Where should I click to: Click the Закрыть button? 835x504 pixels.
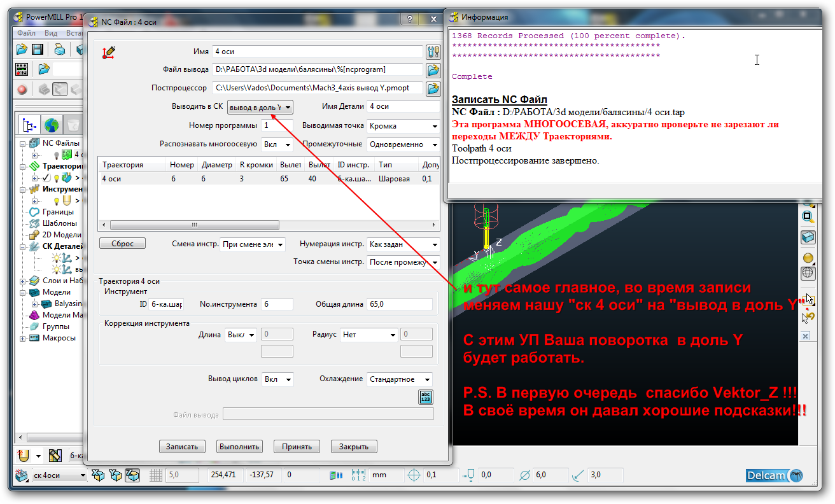[354, 447]
